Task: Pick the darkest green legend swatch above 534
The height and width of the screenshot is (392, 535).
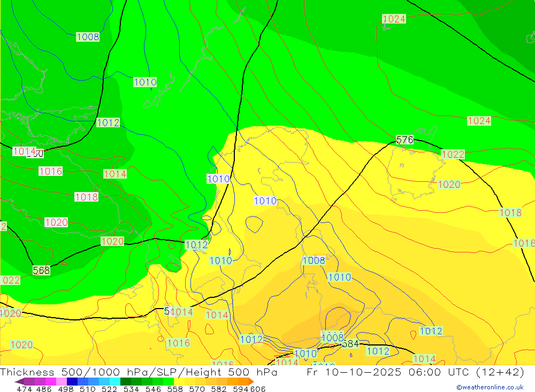Action: tap(126, 381)
